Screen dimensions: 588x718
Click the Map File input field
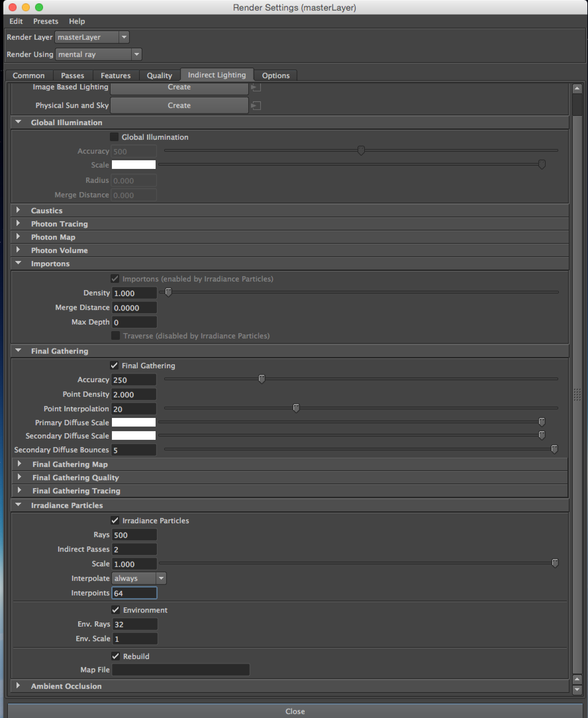coord(181,670)
